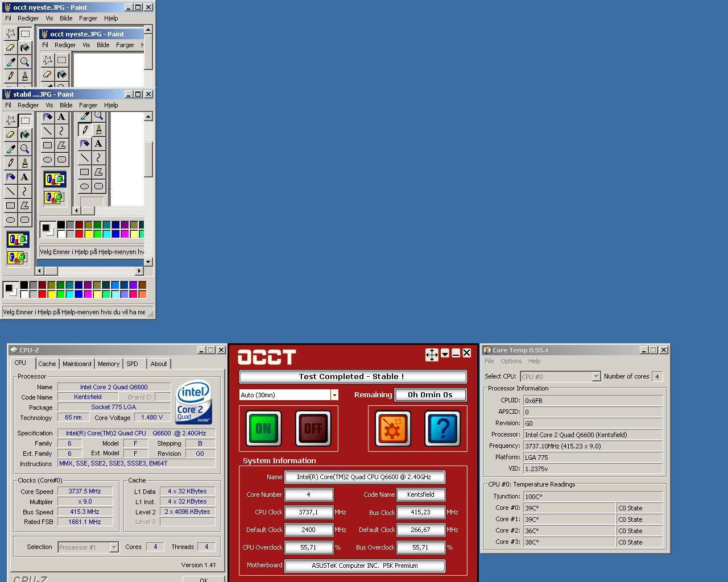Open the OCCT test type Auto (30mn) dropdown
This screenshot has width=728, height=582.
point(334,395)
